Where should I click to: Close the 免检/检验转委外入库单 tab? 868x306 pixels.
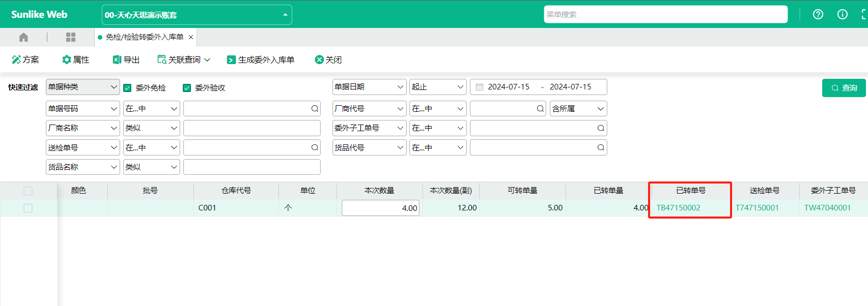(x=191, y=37)
